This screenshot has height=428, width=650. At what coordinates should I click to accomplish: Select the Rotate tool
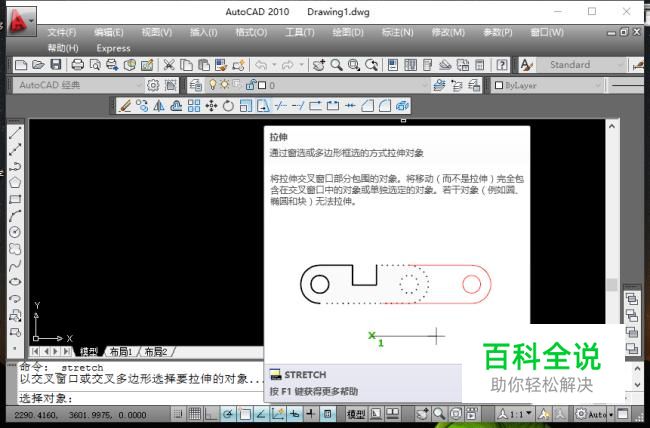[x=228, y=106]
